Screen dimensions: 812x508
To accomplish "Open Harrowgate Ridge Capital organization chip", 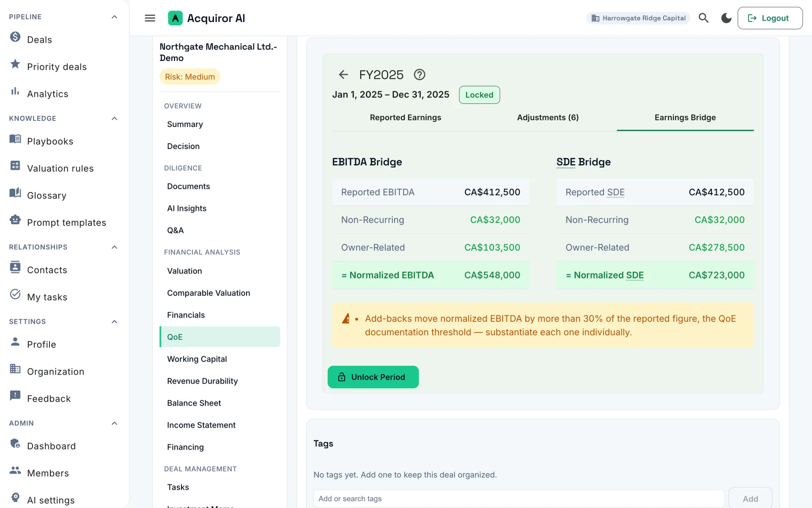I will [x=638, y=18].
